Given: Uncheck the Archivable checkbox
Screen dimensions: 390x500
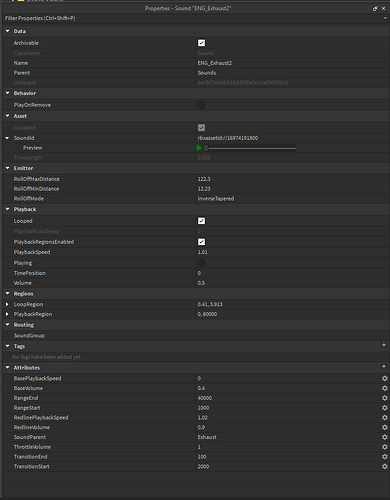Looking at the screenshot, I should pyautogui.click(x=202, y=43).
